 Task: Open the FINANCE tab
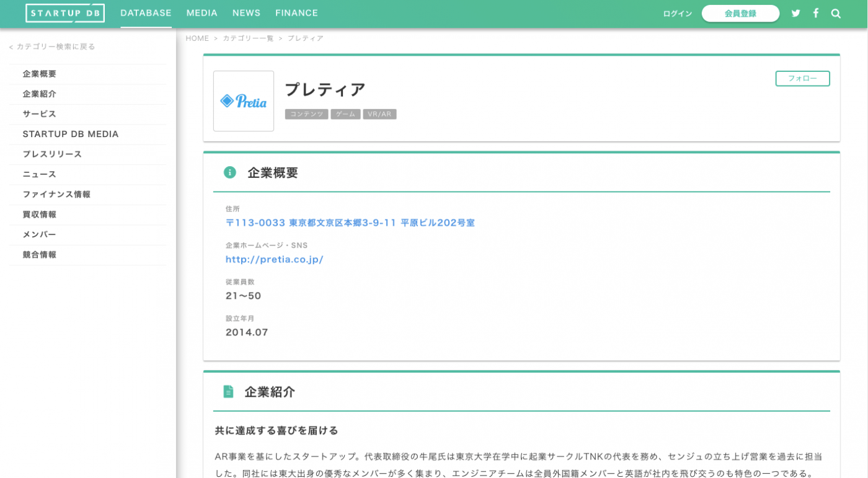click(296, 13)
